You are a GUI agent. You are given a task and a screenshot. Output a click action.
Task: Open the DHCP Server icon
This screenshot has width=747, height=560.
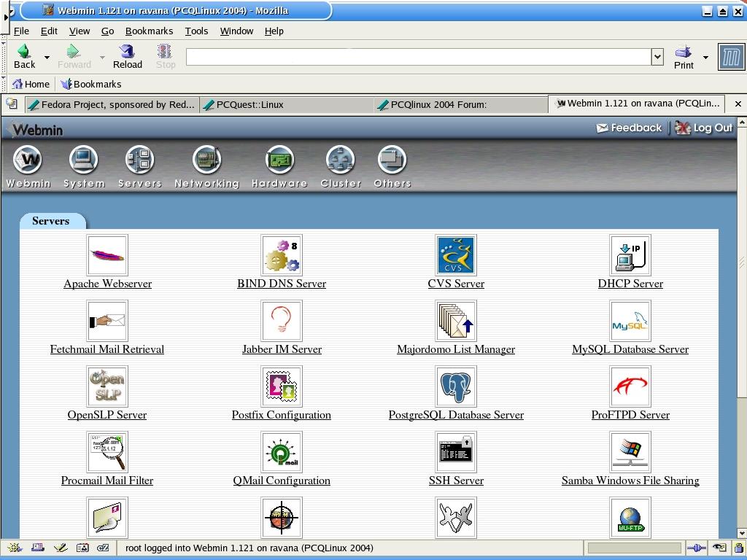tap(630, 254)
